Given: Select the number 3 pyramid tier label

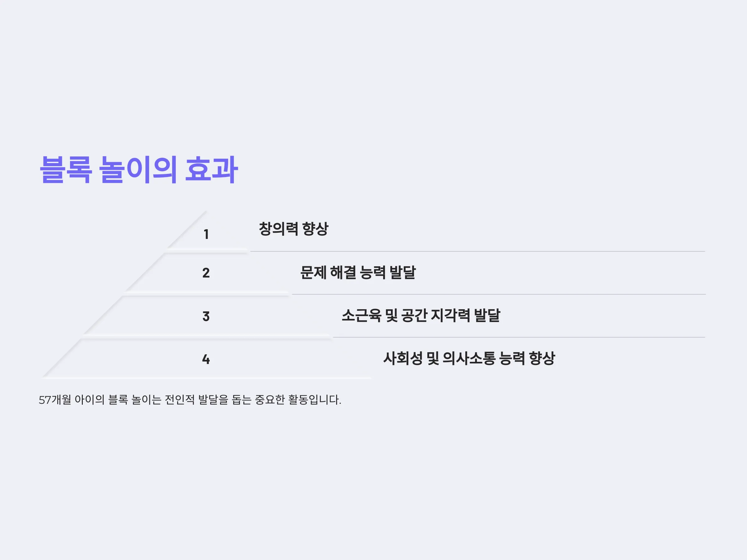Looking at the screenshot, I should [206, 316].
